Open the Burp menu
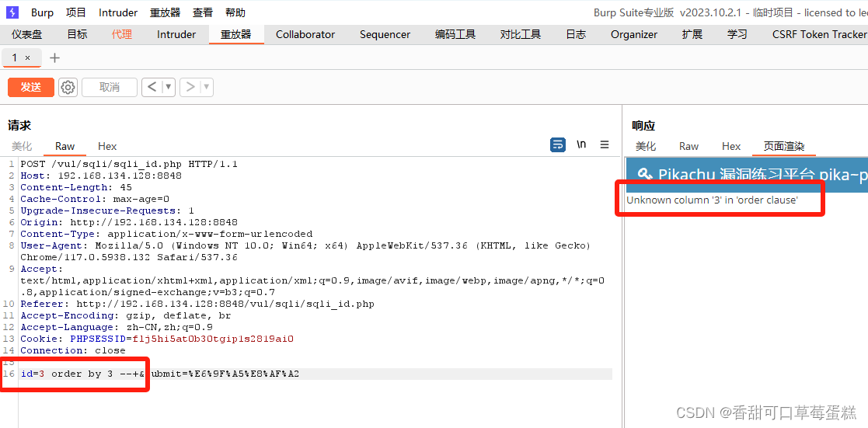The height and width of the screenshot is (428, 868). coord(42,12)
